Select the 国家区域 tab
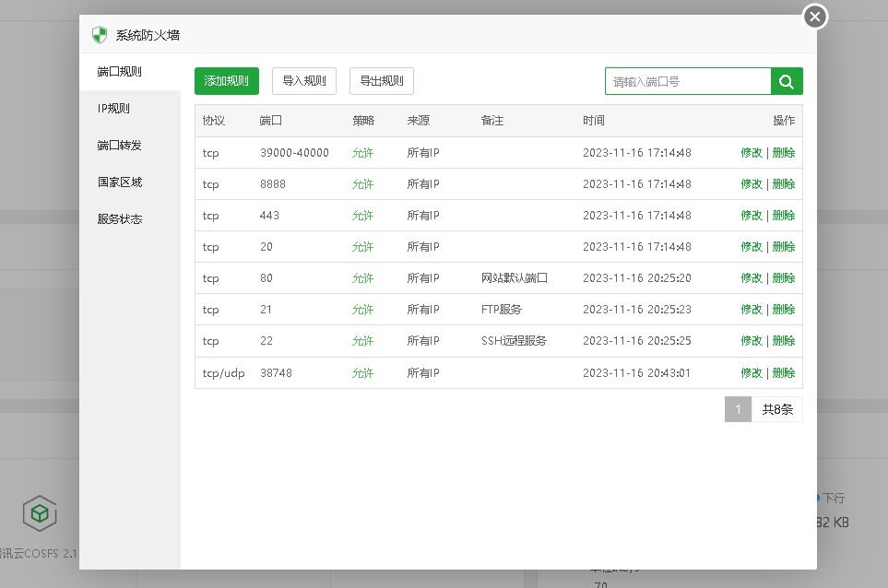The height and width of the screenshot is (588, 888). tap(118, 182)
